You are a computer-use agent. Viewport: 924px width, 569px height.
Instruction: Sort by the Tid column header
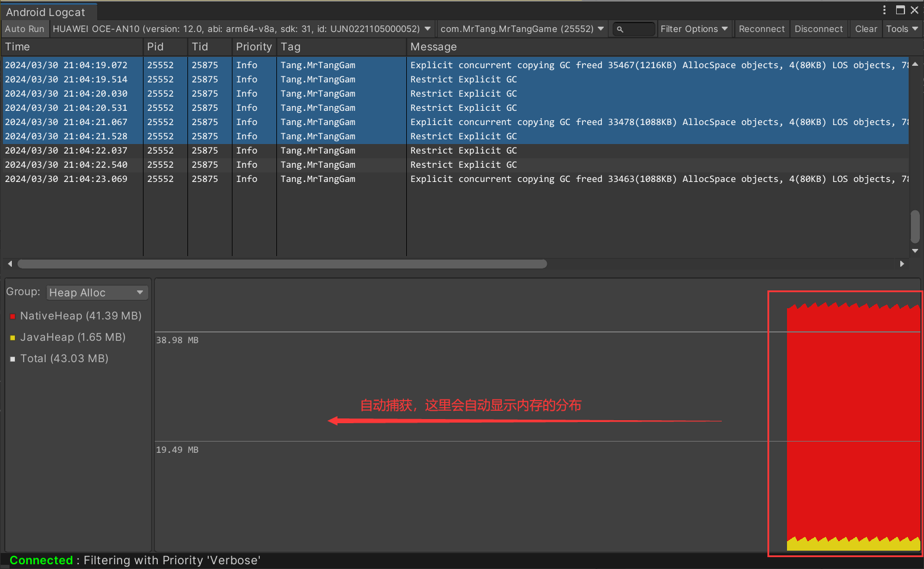(x=210, y=47)
